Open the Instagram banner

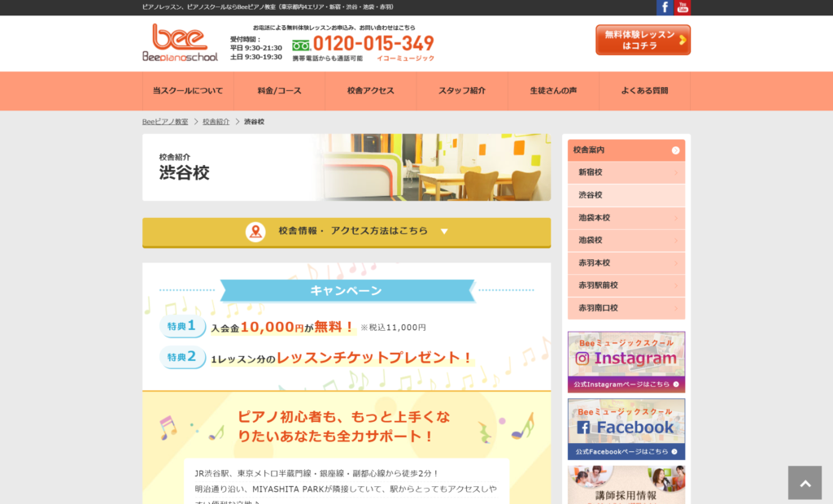click(x=626, y=363)
